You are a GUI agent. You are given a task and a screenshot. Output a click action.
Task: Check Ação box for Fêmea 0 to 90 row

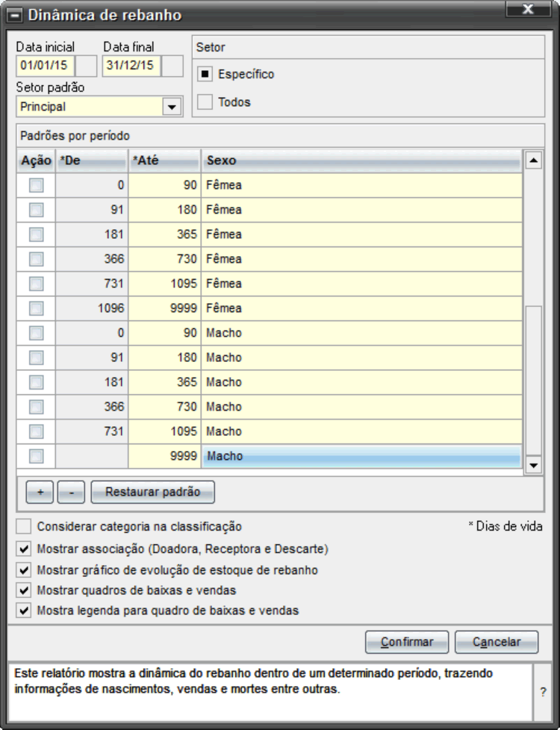coord(37,185)
